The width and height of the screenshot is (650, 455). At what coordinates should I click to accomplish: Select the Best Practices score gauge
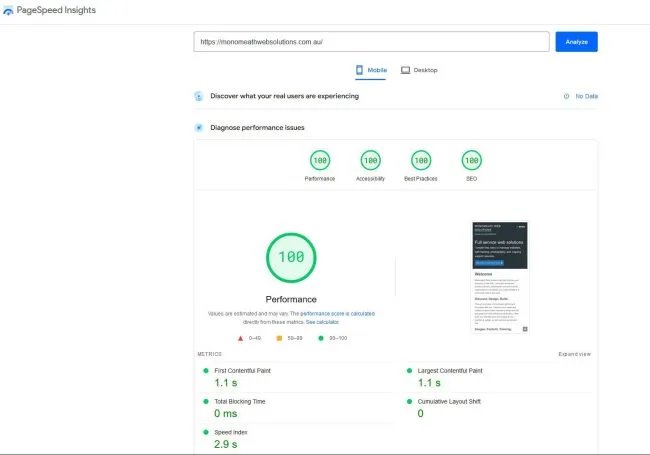[x=421, y=160]
